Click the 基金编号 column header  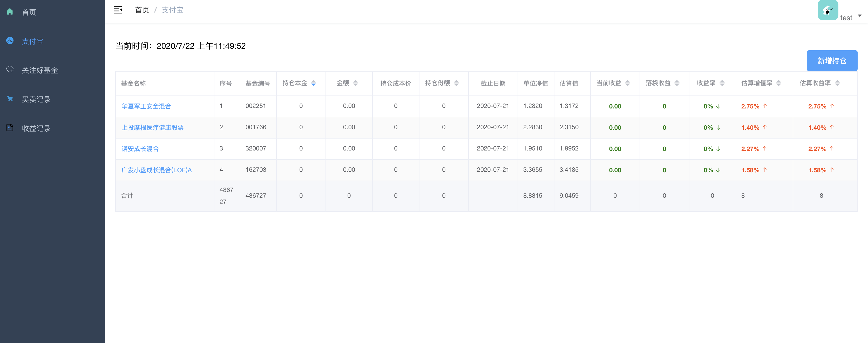(258, 83)
